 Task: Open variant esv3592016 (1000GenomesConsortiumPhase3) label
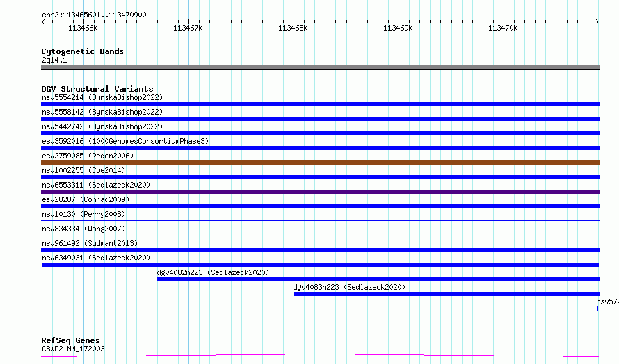tap(125, 141)
